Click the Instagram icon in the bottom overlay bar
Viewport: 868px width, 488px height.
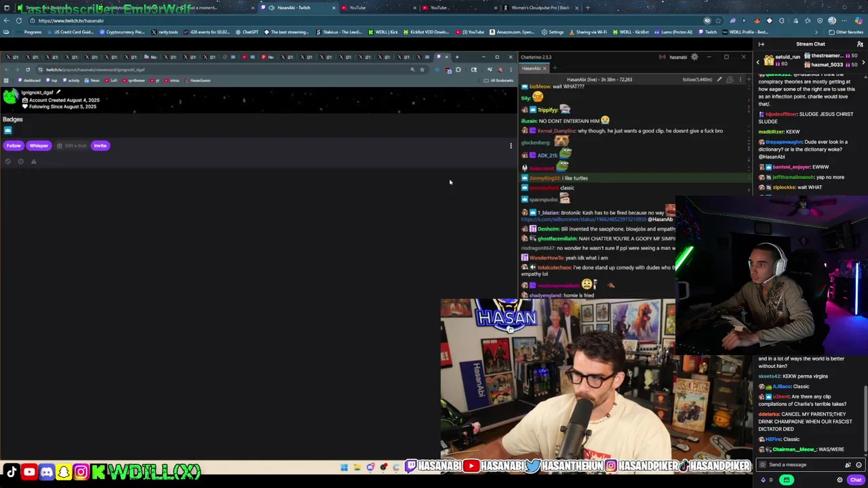coord(81,472)
